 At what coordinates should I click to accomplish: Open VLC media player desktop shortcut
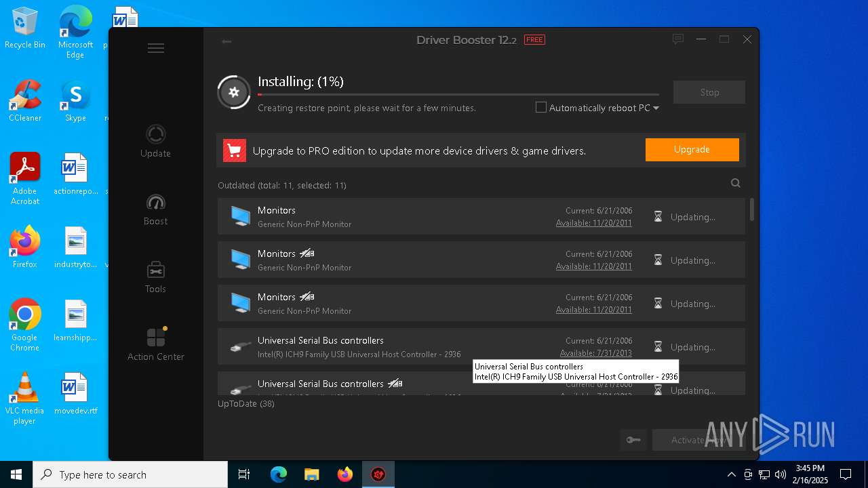[25, 399]
